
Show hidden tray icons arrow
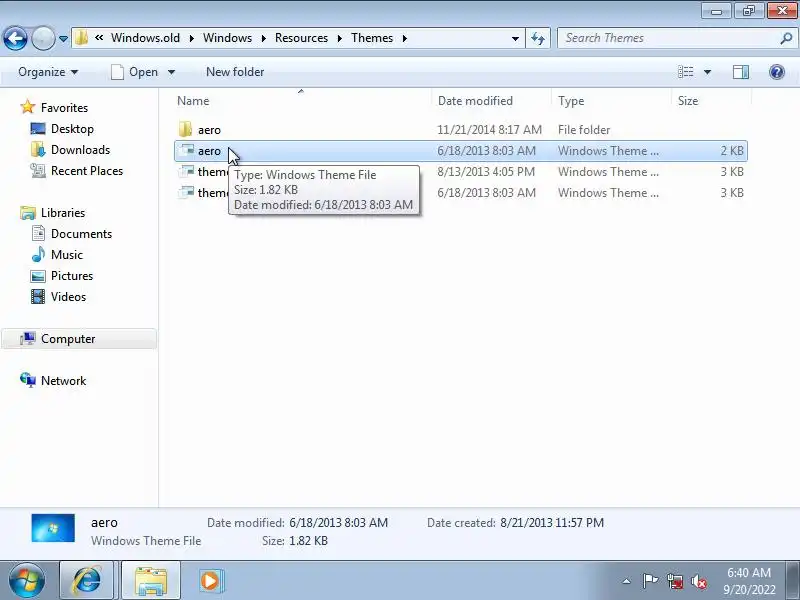pos(627,581)
